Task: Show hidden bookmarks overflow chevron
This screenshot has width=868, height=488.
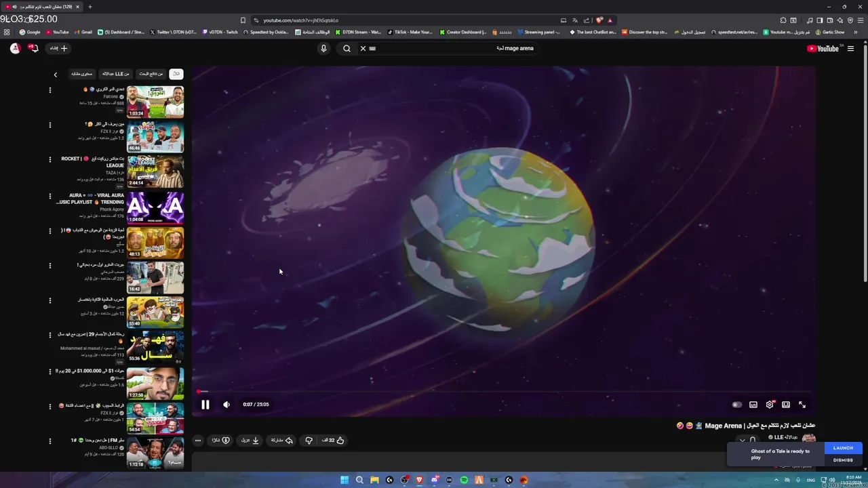Action: [x=856, y=32]
